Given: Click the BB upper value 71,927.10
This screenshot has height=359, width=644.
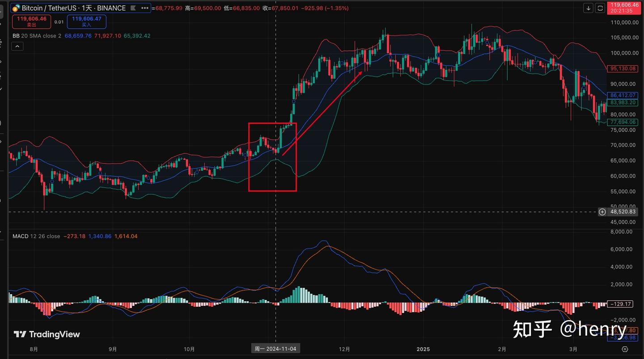Looking at the screenshot, I should pos(108,36).
